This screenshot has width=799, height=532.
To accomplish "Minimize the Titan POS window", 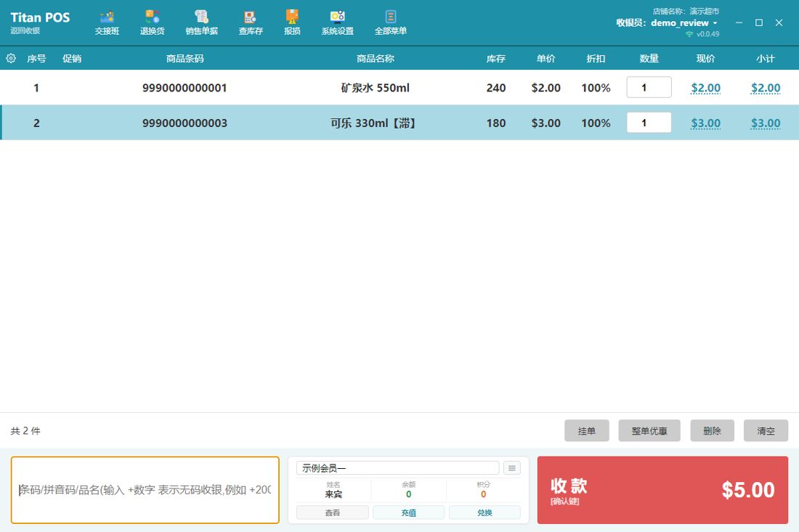I will (739, 22).
